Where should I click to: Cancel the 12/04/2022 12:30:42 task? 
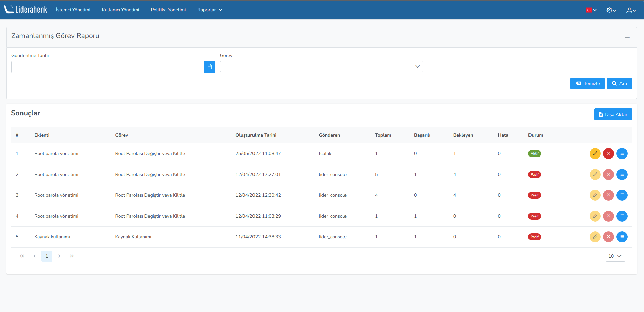tap(608, 195)
